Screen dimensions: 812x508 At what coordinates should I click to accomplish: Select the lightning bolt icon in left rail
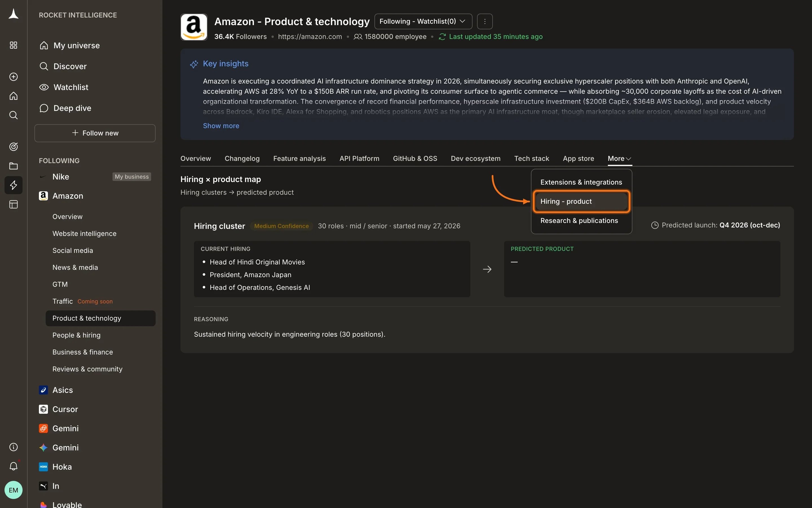(14, 185)
